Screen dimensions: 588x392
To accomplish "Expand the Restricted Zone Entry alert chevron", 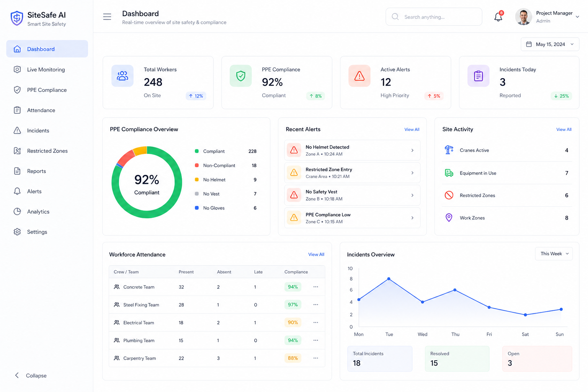I will [x=412, y=173].
